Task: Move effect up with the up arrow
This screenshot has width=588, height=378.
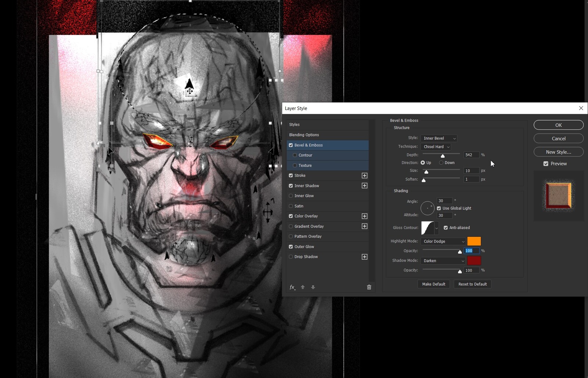Action: (x=303, y=287)
